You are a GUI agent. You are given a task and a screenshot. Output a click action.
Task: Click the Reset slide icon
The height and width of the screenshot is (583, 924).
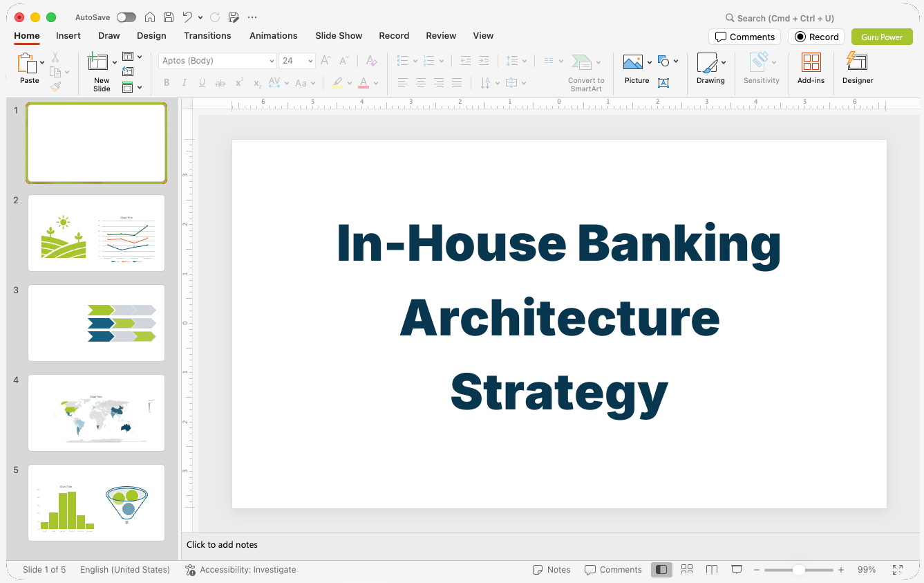tap(128, 71)
